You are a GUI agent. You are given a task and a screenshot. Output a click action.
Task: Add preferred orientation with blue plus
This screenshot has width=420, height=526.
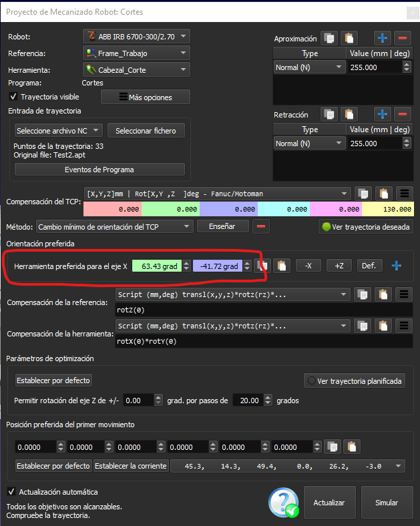397,266
